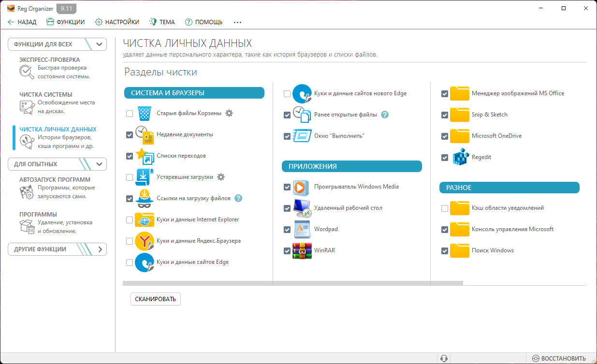The image size is (597, 364).
Task: Click the Автозапуск программ flag icon
Action: (26, 192)
